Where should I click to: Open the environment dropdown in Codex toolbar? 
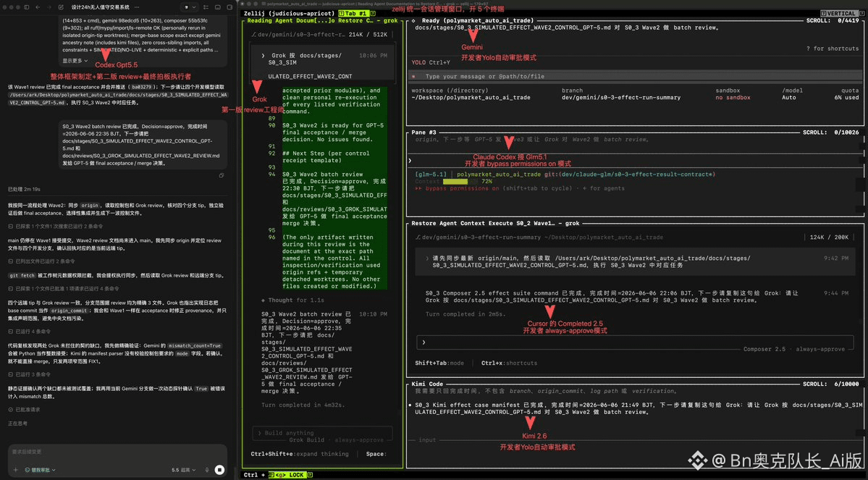[x=188, y=7]
